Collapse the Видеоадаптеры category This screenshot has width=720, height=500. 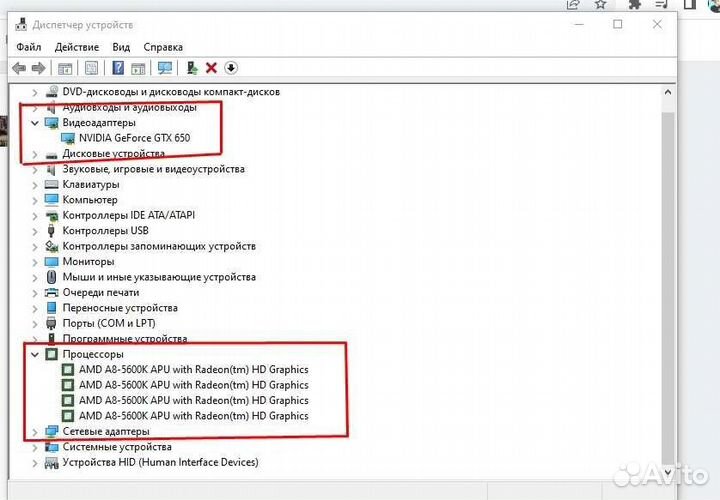tap(35, 123)
